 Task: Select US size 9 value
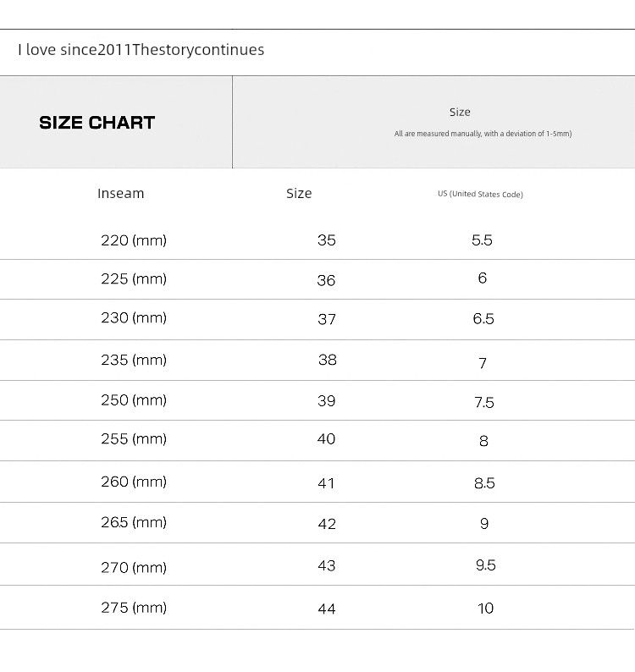click(484, 524)
